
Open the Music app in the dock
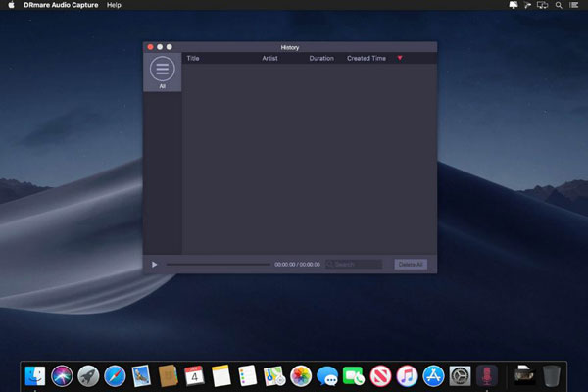(x=407, y=375)
